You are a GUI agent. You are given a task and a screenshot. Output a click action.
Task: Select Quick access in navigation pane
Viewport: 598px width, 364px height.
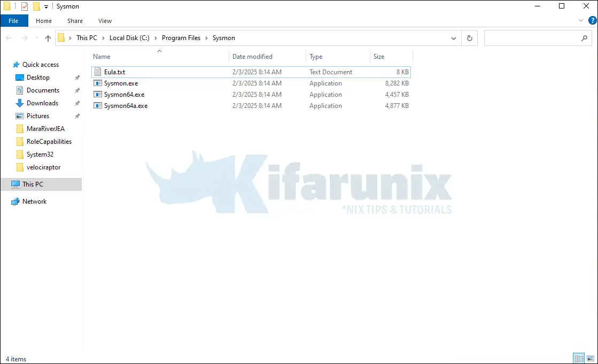point(41,65)
